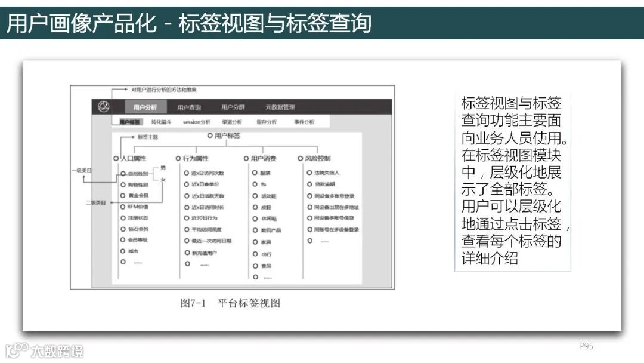This screenshot has width=644, height=363.
Task: Select the 平均访问深度 label
Action: pyautogui.click(x=203, y=230)
